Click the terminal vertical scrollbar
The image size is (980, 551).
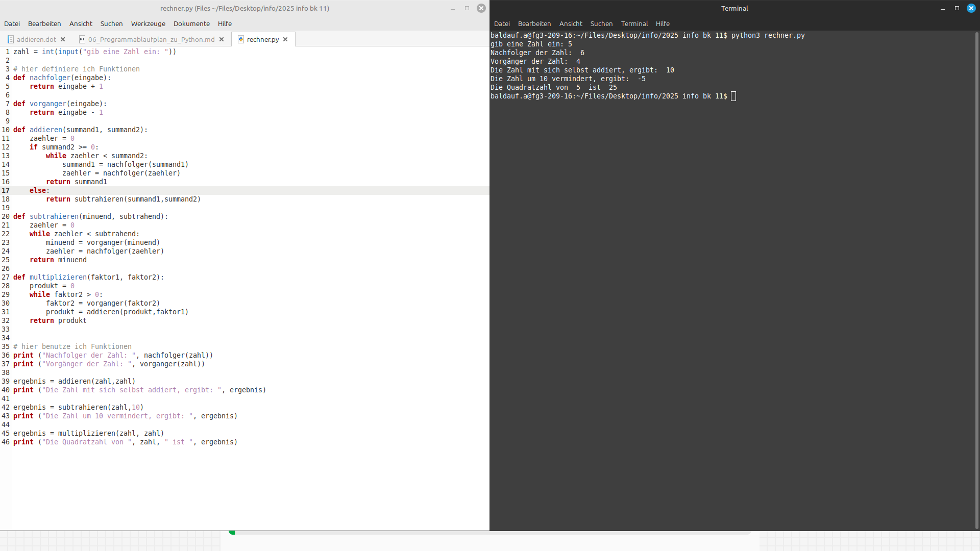point(976,281)
